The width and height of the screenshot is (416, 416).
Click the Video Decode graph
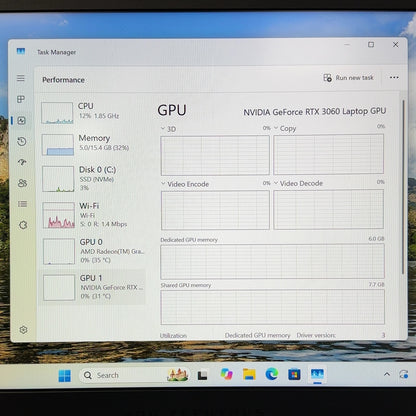(329, 209)
